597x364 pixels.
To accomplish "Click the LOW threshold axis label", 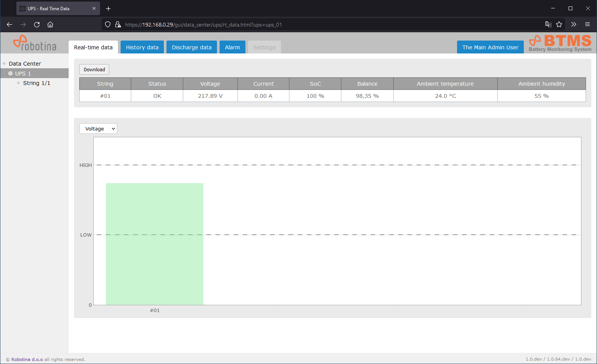I will click(86, 235).
